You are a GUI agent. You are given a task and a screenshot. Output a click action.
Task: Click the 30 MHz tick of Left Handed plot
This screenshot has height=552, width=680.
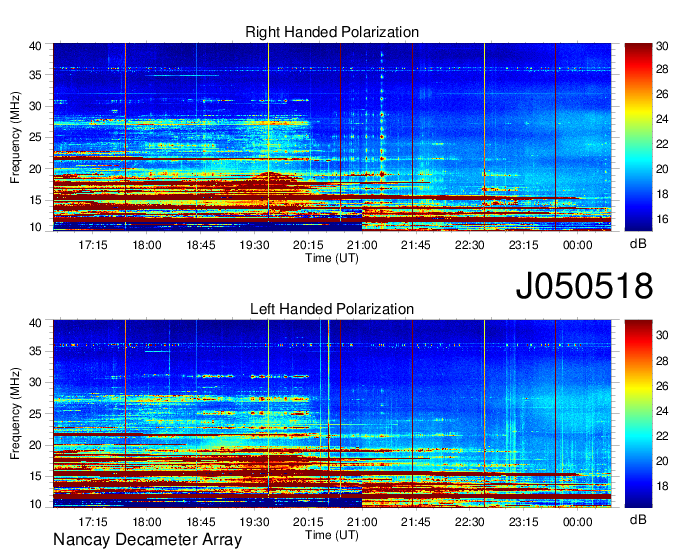pyautogui.click(x=35, y=382)
